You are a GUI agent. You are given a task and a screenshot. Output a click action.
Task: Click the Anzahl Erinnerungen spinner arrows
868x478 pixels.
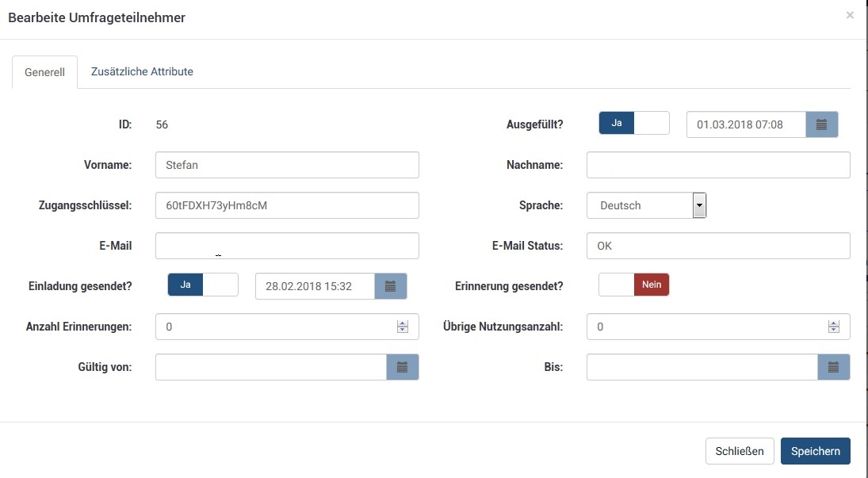pos(402,327)
